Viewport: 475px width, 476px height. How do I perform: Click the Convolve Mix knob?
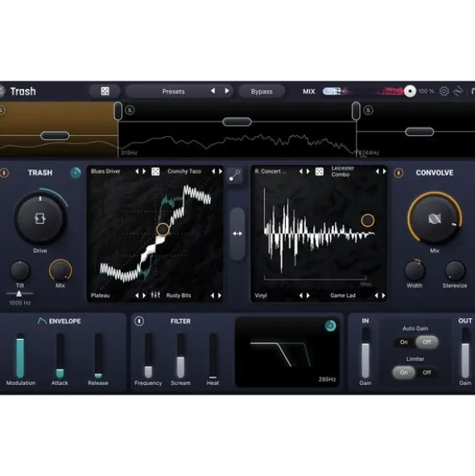(435, 218)
